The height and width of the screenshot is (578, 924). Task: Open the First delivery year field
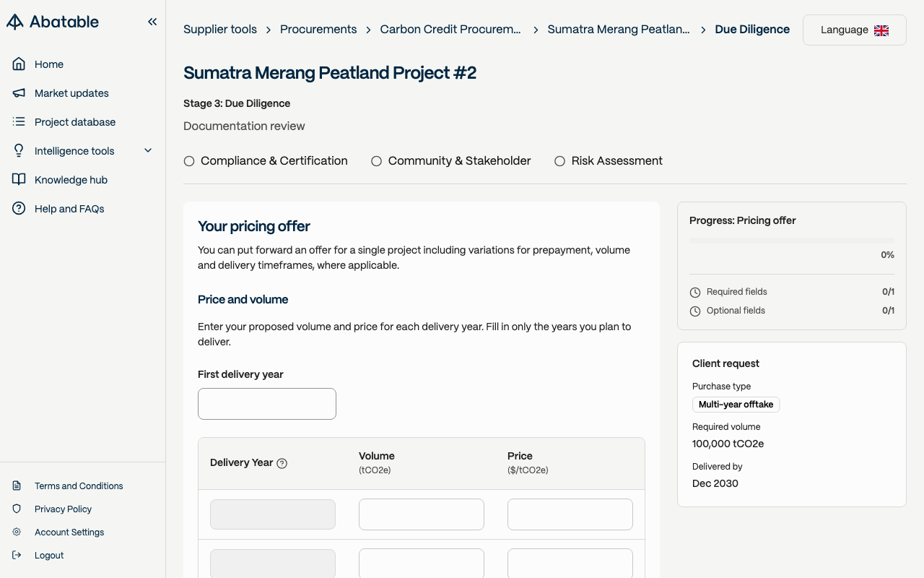(x=267, y=404)
